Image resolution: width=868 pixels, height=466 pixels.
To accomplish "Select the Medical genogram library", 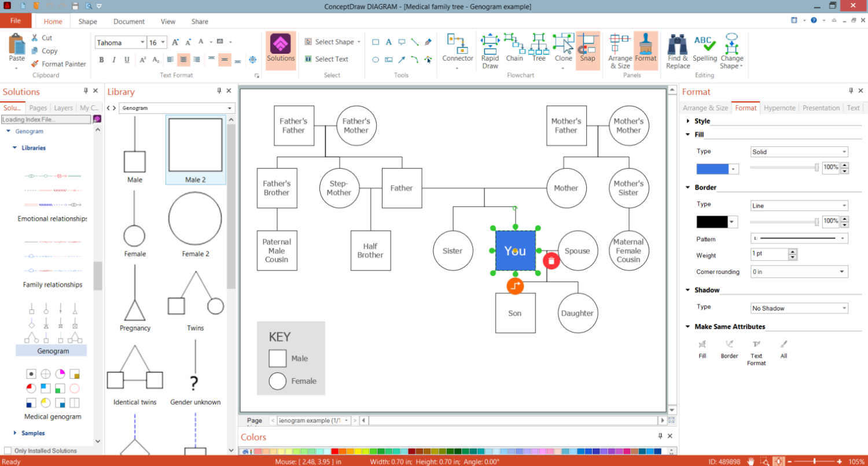I will click(x=53, y=393).
